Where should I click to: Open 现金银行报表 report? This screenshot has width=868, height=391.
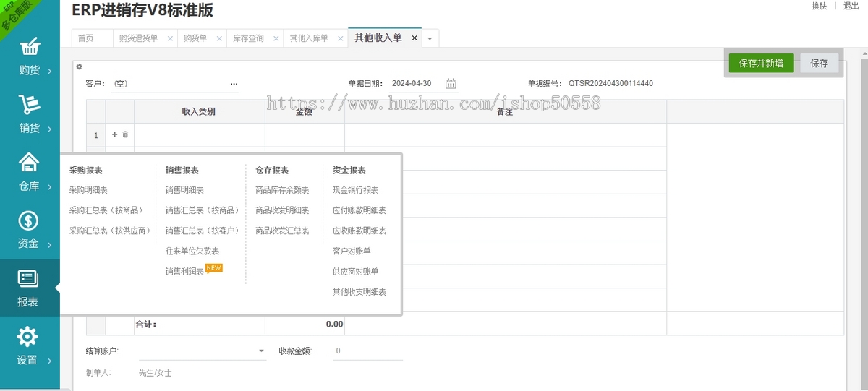tap(355, 190)
